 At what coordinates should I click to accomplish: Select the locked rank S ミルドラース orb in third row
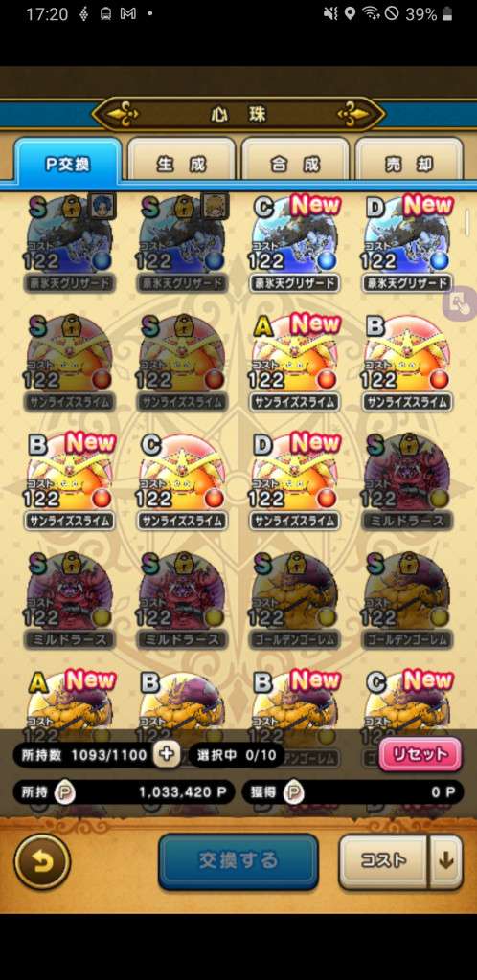coord(408,481)
